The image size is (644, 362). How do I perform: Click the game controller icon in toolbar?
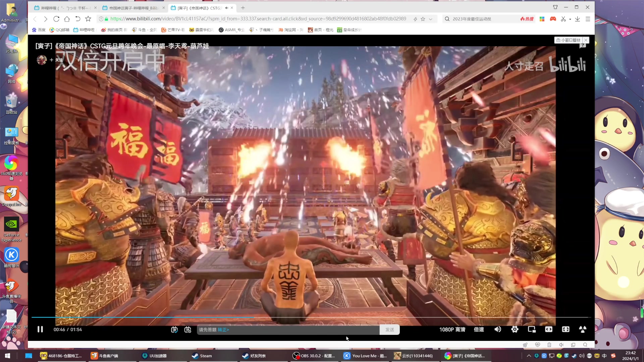coord(553,19)
